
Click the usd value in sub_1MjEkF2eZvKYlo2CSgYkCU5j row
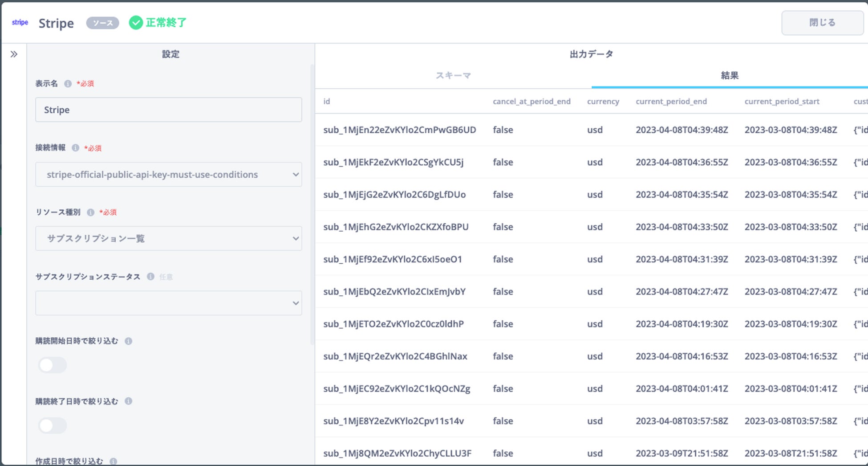[595, 162]
